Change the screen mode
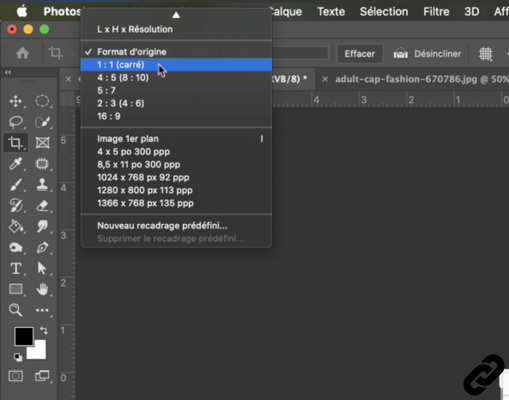Image resolution: width=509 pixels, height=400 pixels. (42, 376)
